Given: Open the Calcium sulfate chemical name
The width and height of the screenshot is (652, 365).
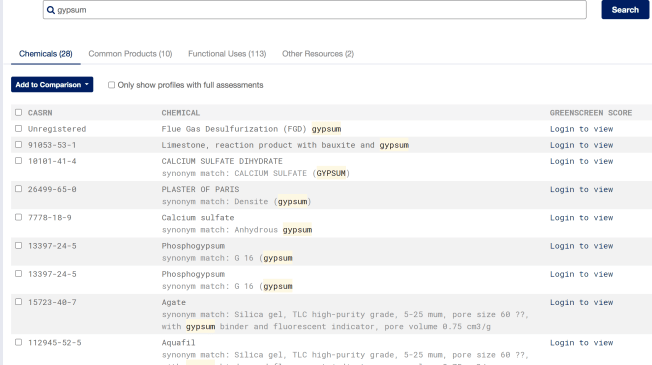Looking at the screenshot, I should pos(198,217).
